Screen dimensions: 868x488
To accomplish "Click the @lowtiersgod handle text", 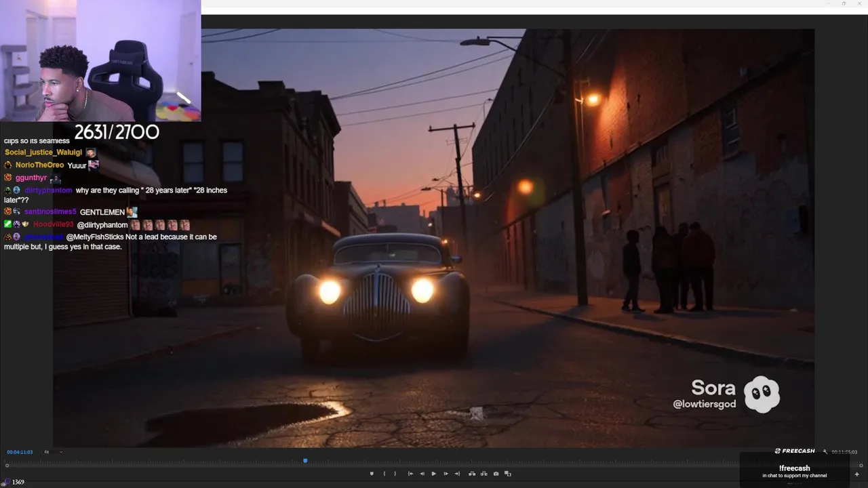I will tap(705, 404).
